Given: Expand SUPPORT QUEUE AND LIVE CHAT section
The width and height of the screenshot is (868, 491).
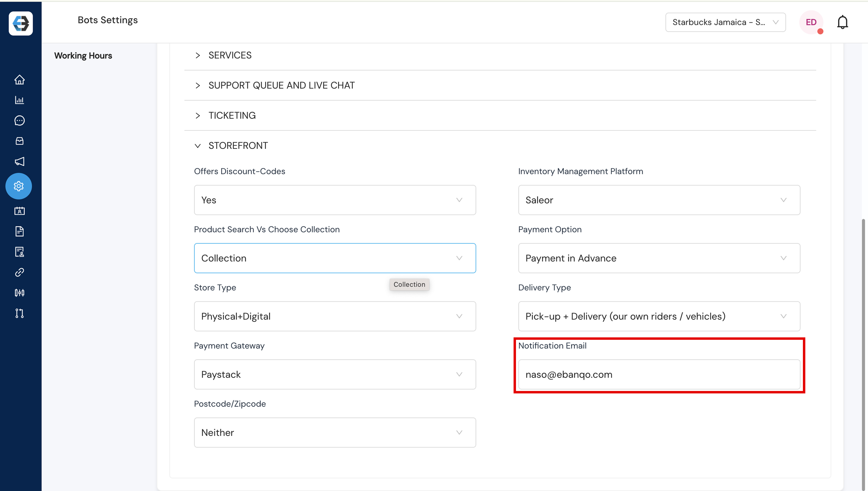Looking at the screenshot, I should click(500, 85).
